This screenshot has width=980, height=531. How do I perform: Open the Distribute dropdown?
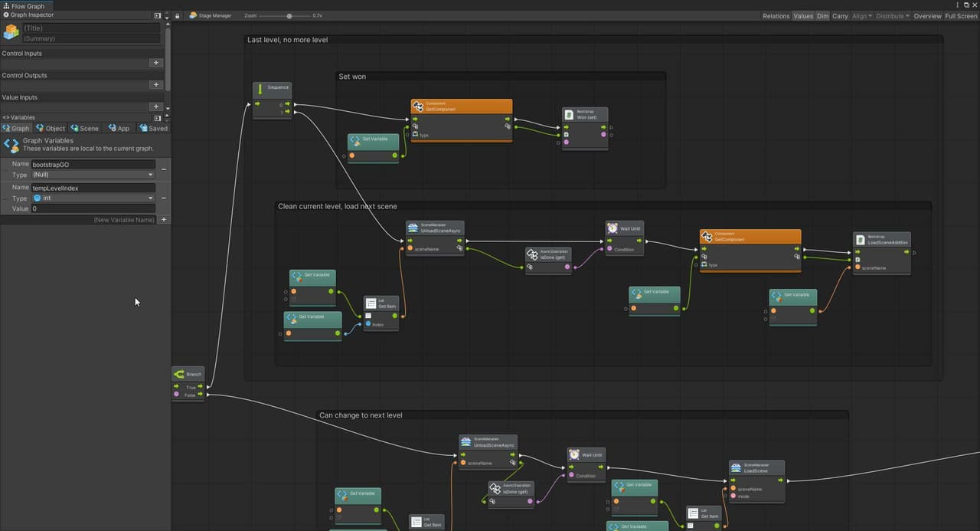(x=893, y=16)
